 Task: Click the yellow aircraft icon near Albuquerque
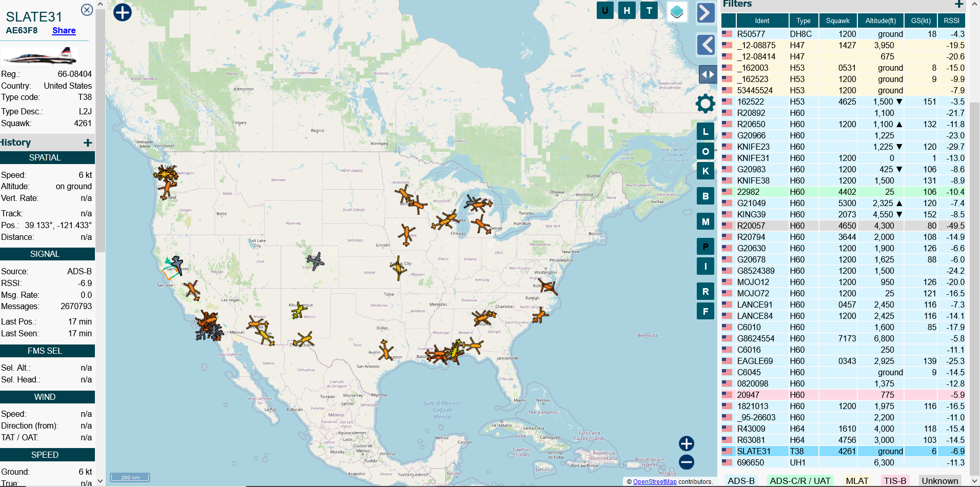pos(299,310)
